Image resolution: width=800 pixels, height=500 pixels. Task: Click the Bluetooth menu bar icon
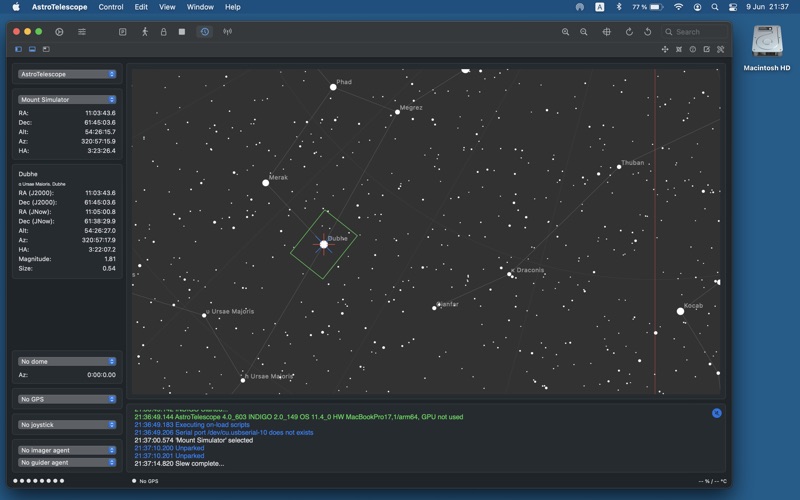pos(619,7)
